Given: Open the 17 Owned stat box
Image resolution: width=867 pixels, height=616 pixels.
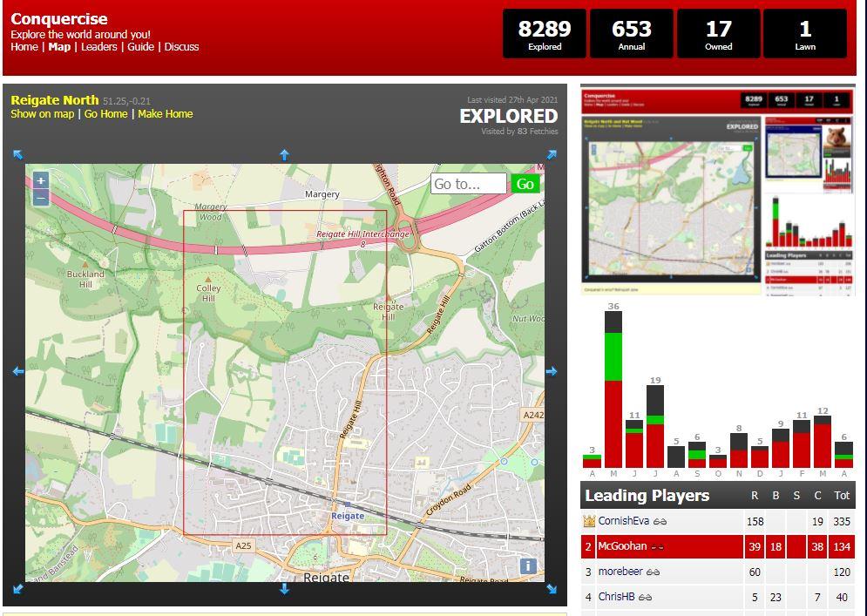Looking at the screenshot, I should (719, 34).
